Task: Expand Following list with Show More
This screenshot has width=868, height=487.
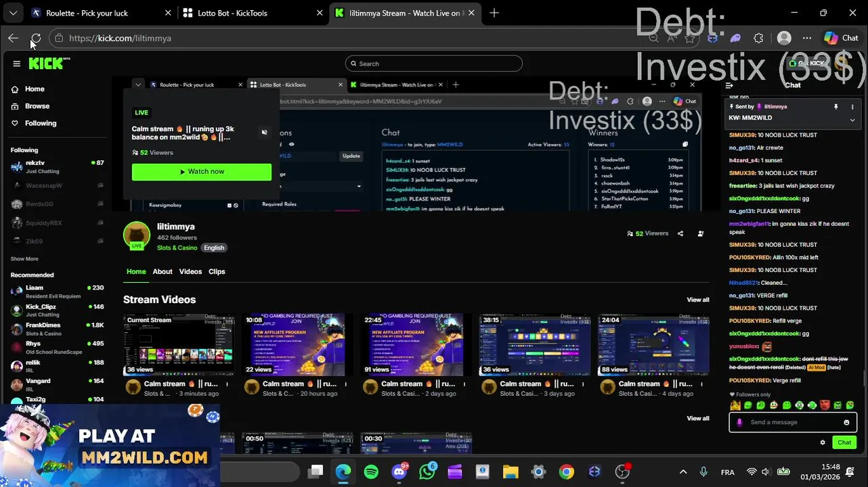Action: pos(24,259)
